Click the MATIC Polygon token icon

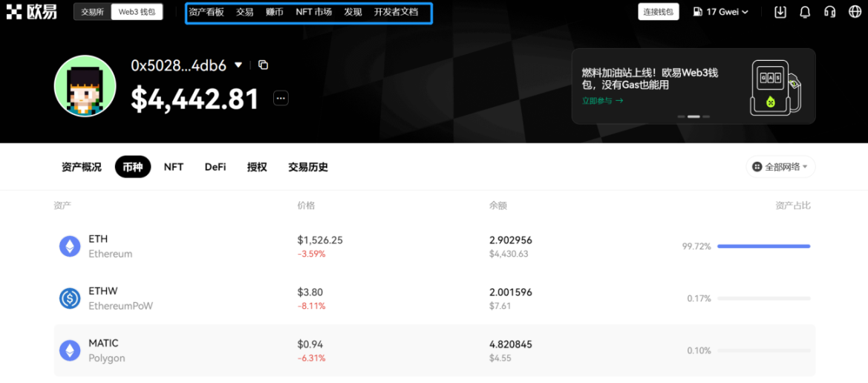(x=70, y=350)
